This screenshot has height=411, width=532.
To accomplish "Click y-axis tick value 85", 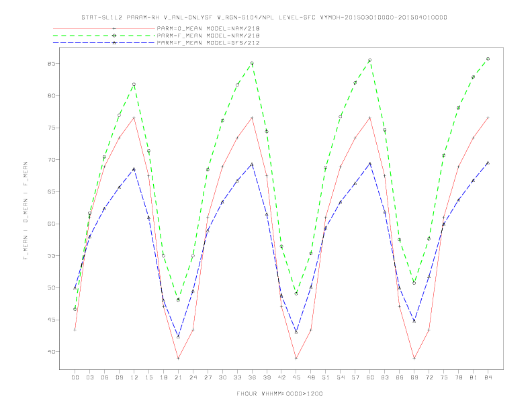I will tap(52, 63).
